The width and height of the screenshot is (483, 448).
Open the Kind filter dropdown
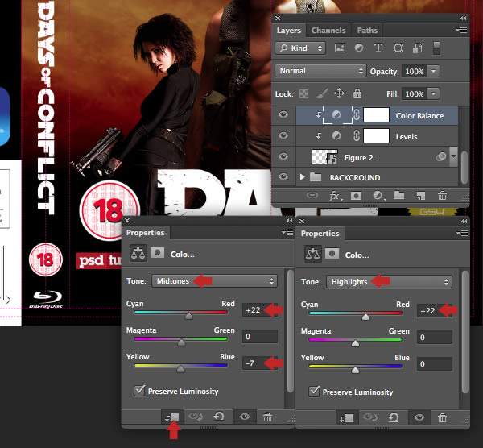pyautogui.click(x=300, y=48)
